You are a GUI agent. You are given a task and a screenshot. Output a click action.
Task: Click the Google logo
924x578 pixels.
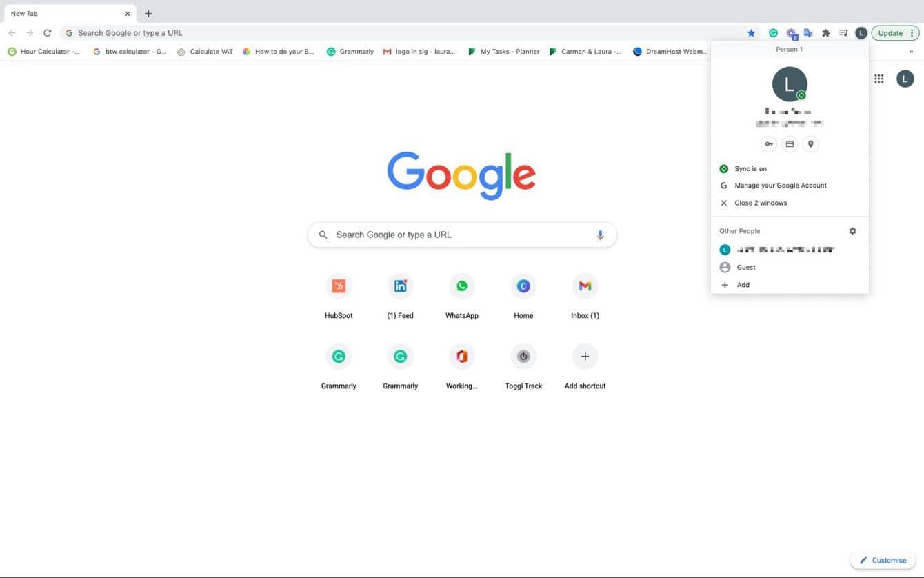[461, 175]
